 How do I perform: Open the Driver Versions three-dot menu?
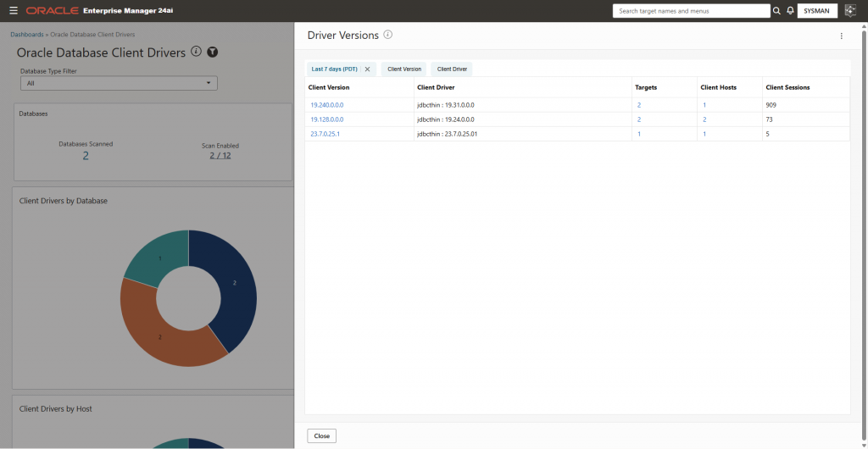842,36
